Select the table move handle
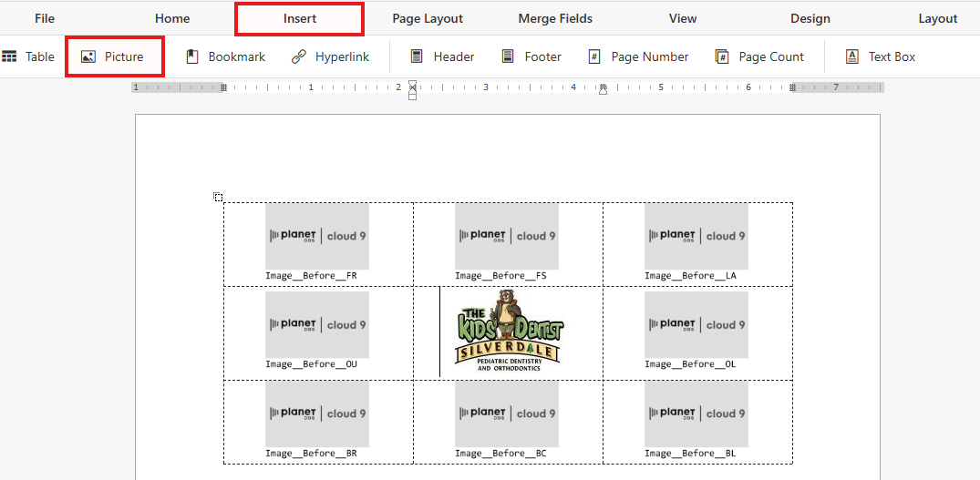The height and width of the screenshot is (480, 980). (x=218, y=198)
